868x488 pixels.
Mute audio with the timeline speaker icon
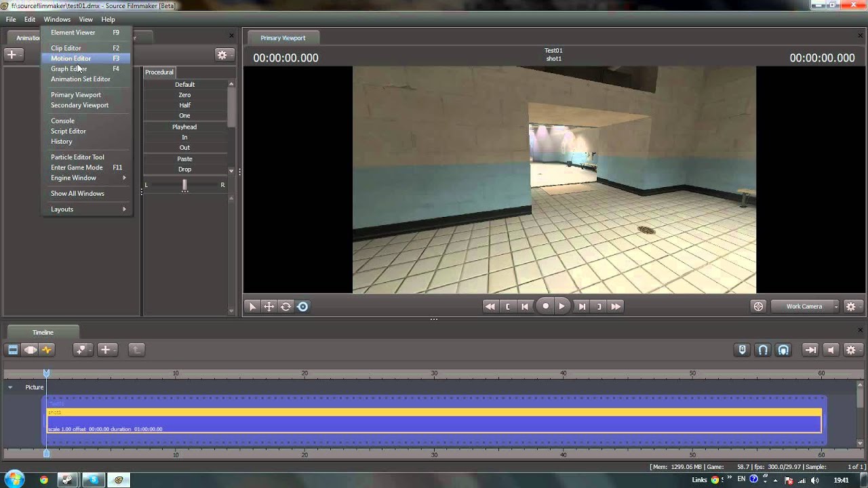coord(831,350)
